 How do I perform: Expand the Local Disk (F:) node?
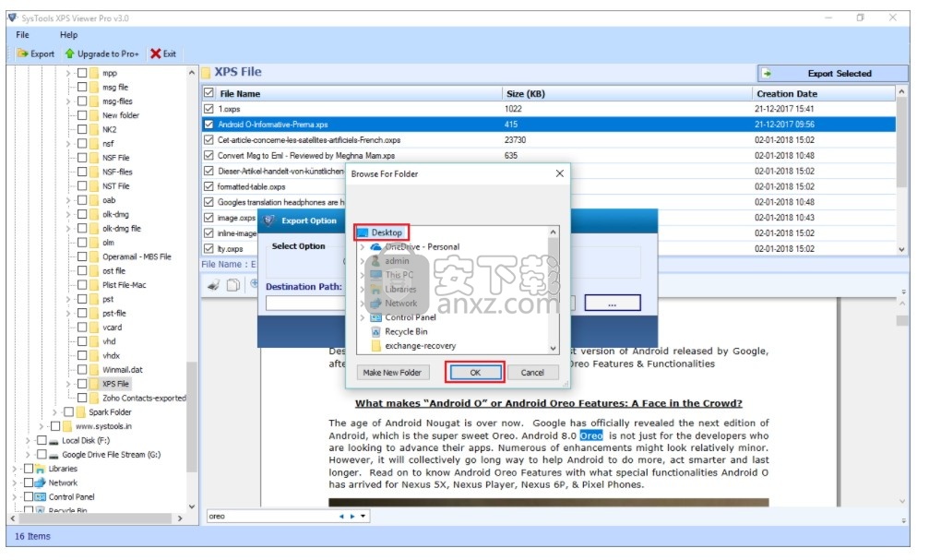pyautogui.click(x=28, y=441)
